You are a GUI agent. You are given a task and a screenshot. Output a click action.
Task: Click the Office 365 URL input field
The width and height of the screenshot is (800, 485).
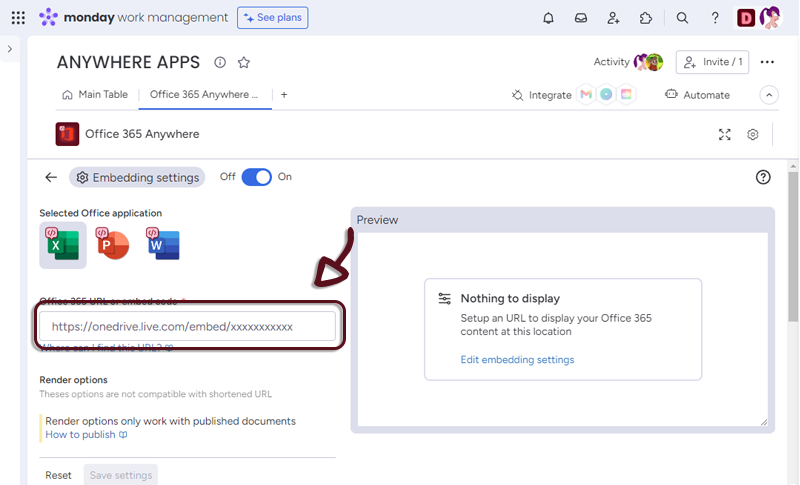coord(187,326)
